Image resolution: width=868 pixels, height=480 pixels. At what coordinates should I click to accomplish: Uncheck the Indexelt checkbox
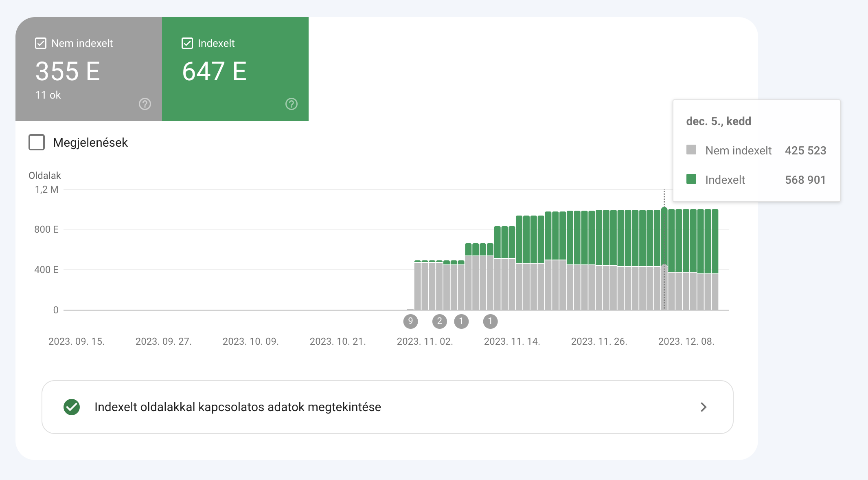pos(187,43)
